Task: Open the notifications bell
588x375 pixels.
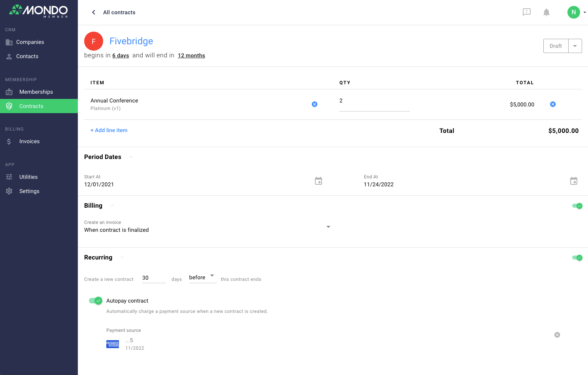Action: 547,12
